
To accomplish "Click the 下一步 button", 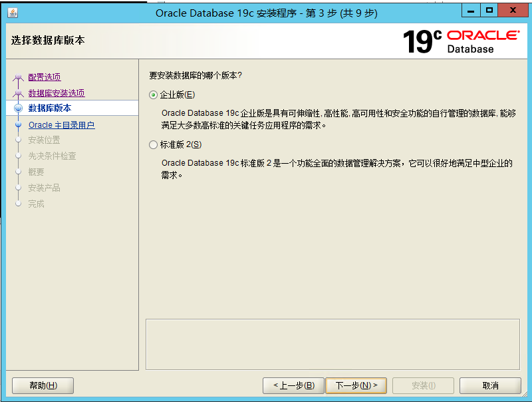I will (356, 385).
